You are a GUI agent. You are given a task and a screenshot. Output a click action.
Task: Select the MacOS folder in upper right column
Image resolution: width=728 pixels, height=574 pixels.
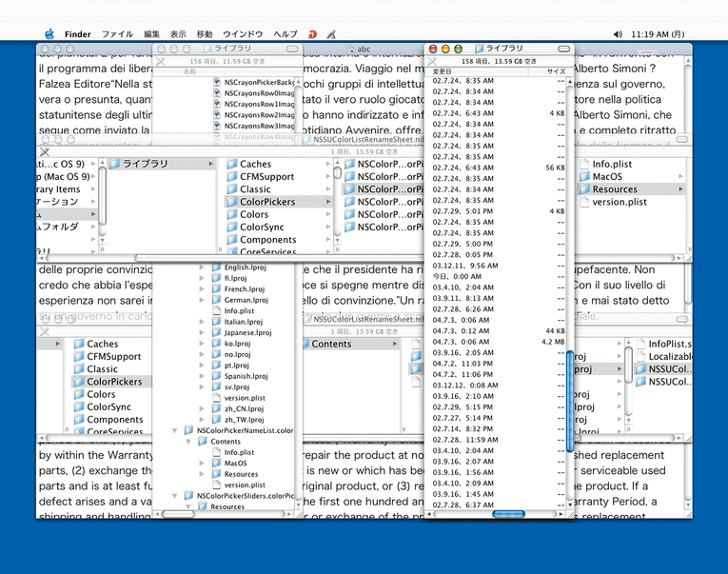point(607,177)
